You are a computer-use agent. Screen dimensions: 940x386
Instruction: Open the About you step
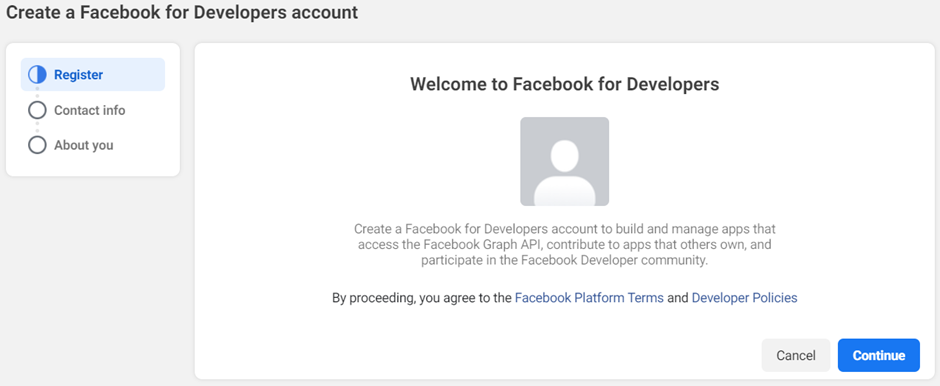[83, 145]
